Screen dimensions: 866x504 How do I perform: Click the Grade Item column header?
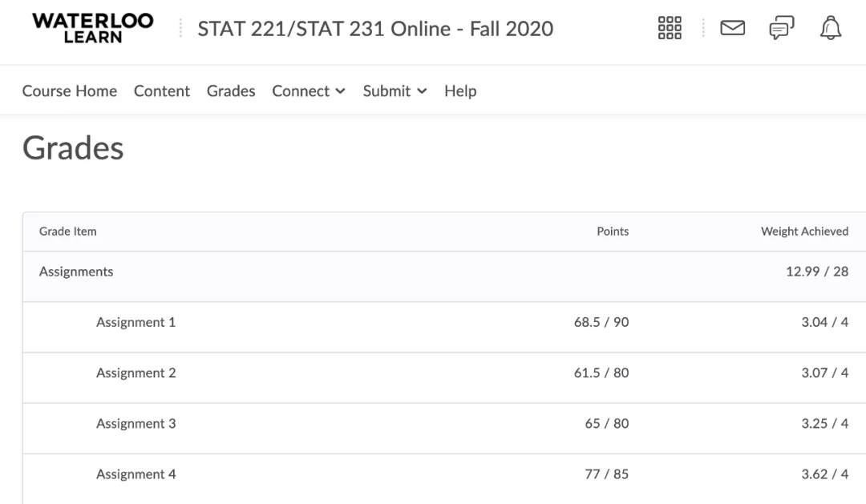[68, 232]
